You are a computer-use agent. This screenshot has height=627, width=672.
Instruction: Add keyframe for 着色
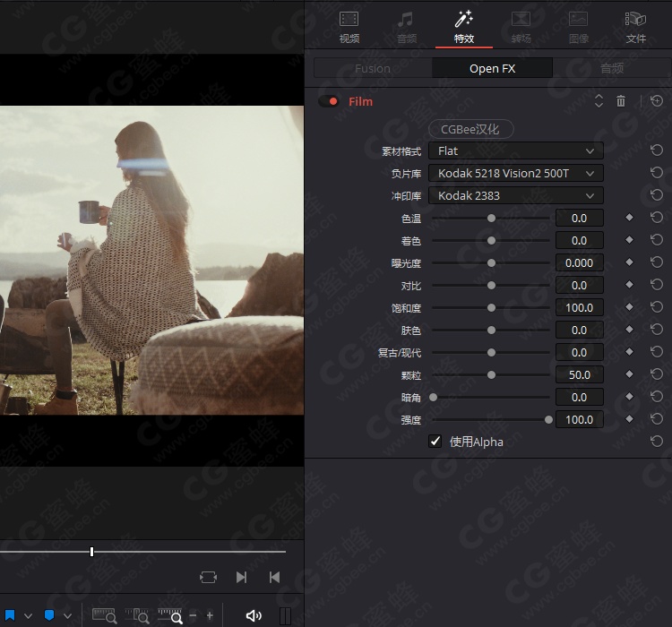tap(629, 239)
